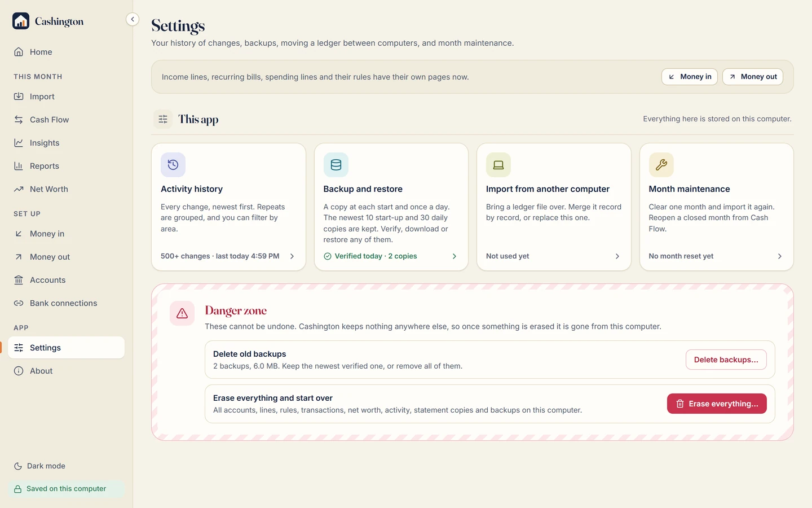This screenshot has height=508, width=812.
Task: Select the Accounts sidebar label
Action: (x=48, y=280)
